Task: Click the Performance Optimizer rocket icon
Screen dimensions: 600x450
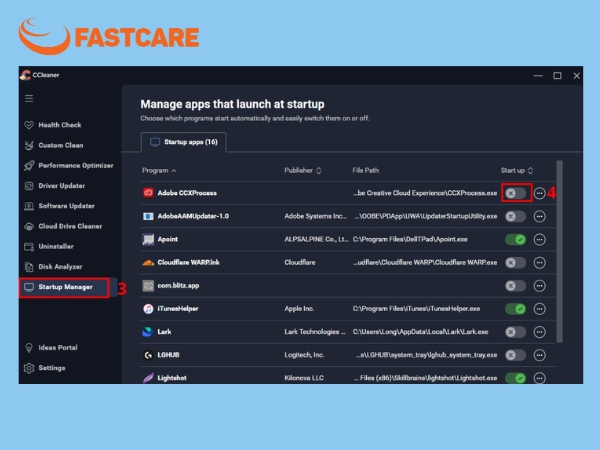Action: 29,165
